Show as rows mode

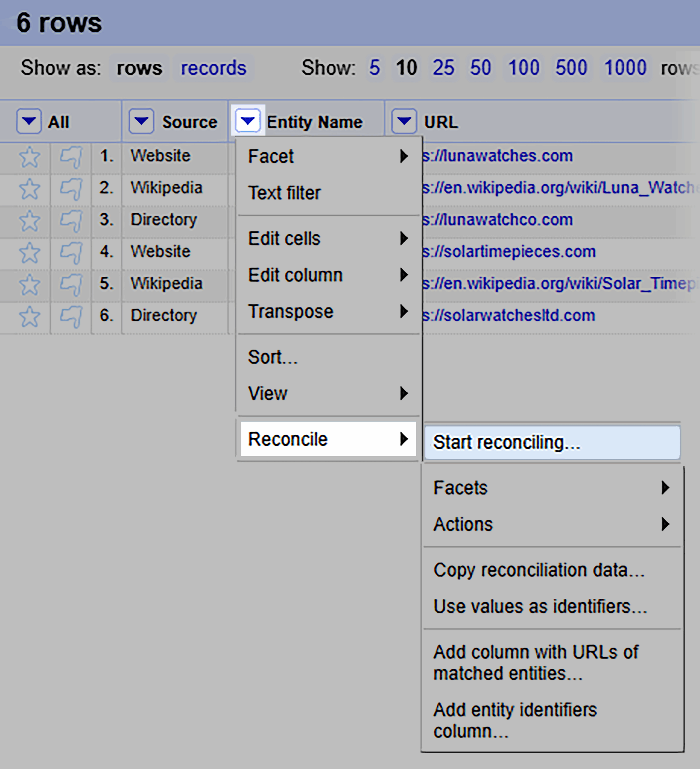pos(139,68)
